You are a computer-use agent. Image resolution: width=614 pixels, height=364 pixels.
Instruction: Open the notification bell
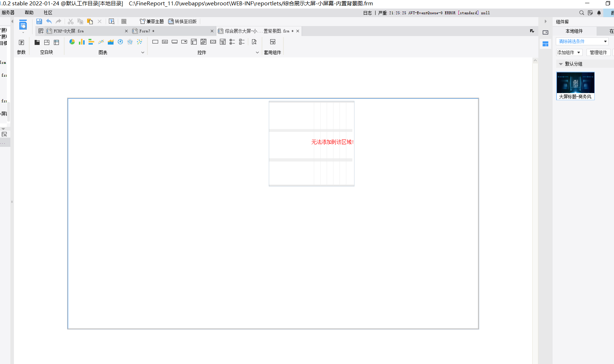[x=599, y=13]
